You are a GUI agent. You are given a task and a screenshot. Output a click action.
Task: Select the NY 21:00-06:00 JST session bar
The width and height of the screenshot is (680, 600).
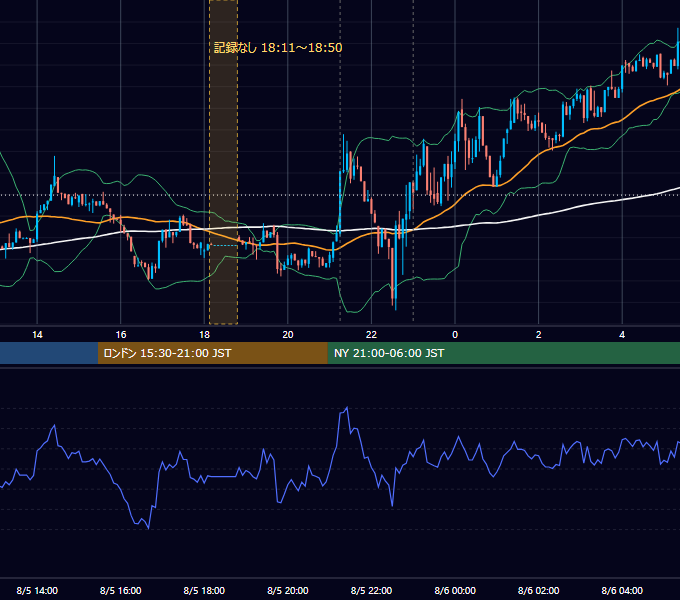pyautogui.click(x=503, y=353)
